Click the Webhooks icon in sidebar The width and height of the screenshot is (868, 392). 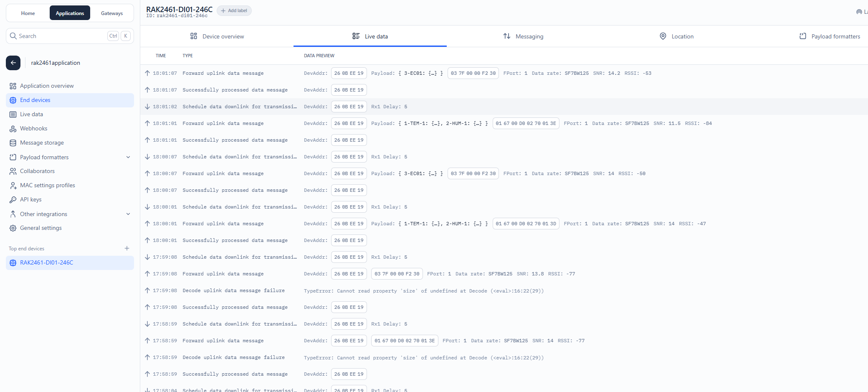[13, 129]
